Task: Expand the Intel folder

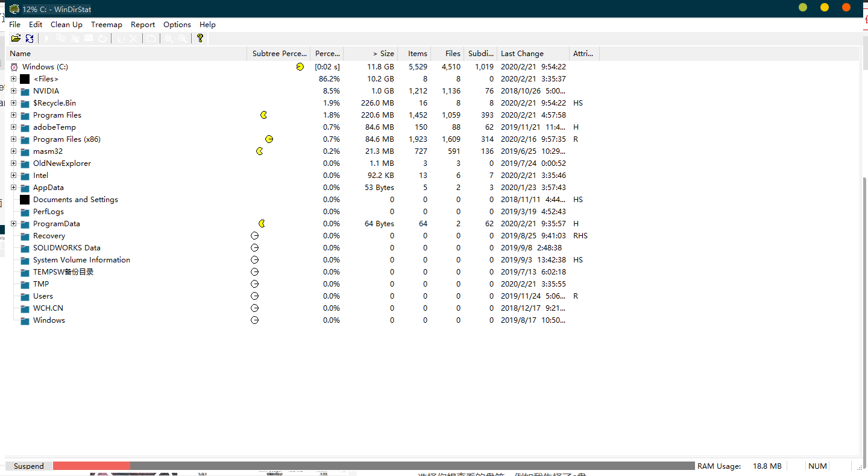Action: click(x=13, y=176)
